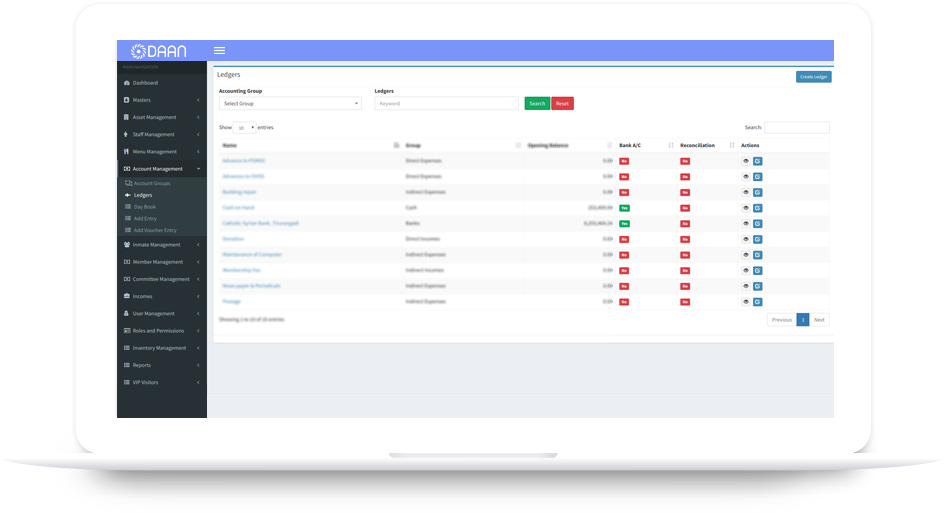The image size is (945, 513).
Task: Sort by Bank A/C column sort icon
Action: coord(671,146)
